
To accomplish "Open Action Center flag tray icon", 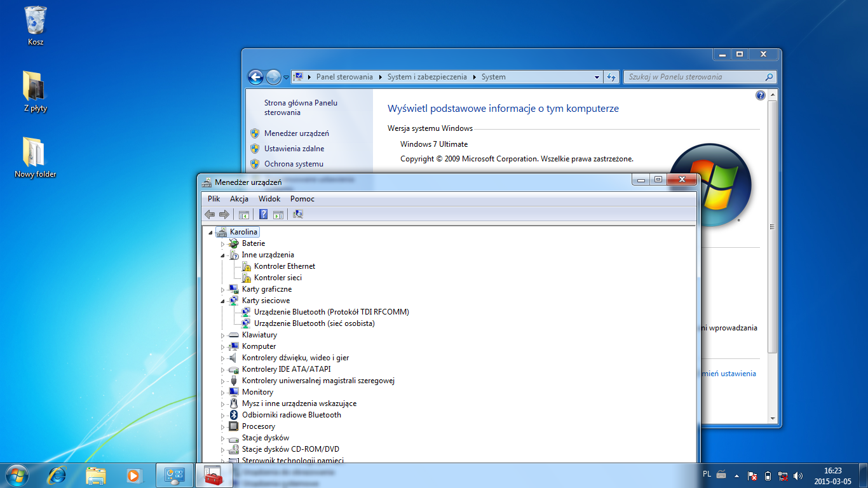I will 752,475.
